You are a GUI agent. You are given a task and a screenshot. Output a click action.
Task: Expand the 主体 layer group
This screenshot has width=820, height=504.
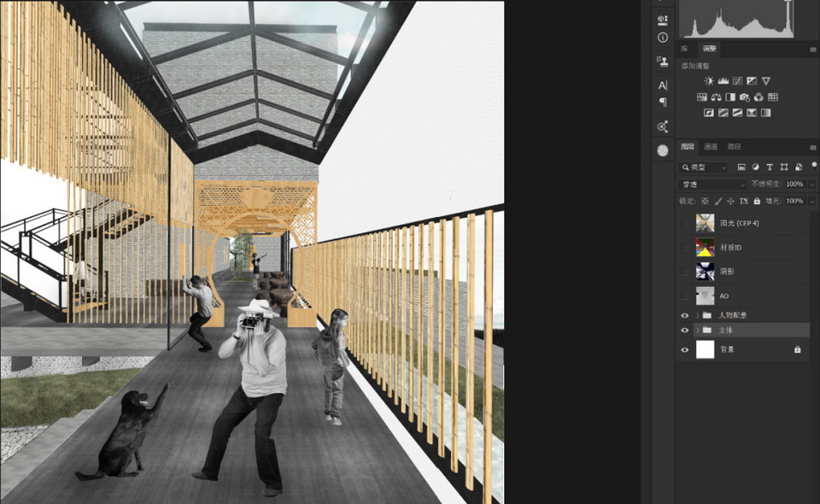coord(698,330)
